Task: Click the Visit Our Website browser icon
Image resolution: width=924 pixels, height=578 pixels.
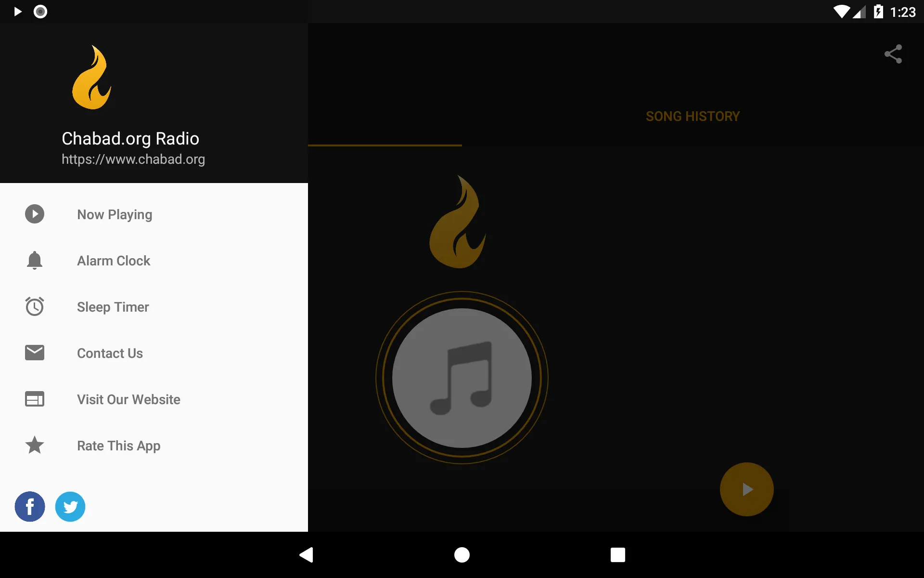Action: click(35, 398)
